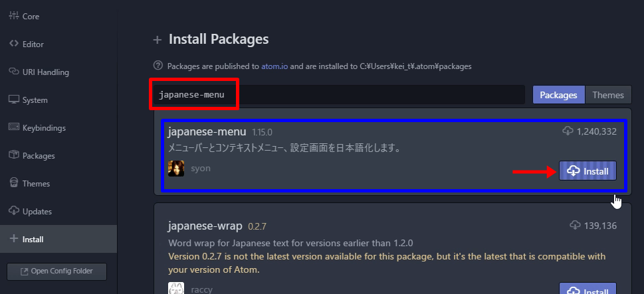Install the japanese-menu package
Image resolution: width=644 pixels, height=294 pixels.
point(588,171)
